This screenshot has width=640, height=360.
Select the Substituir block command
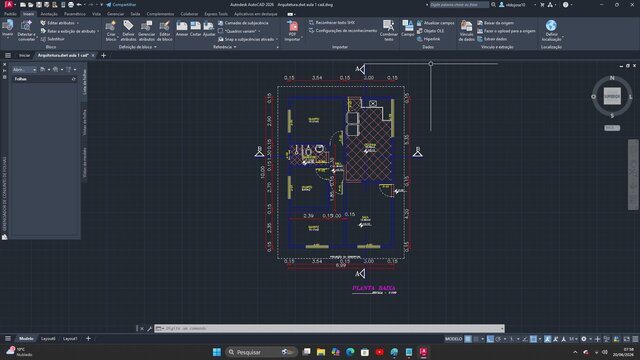point(53,39)
